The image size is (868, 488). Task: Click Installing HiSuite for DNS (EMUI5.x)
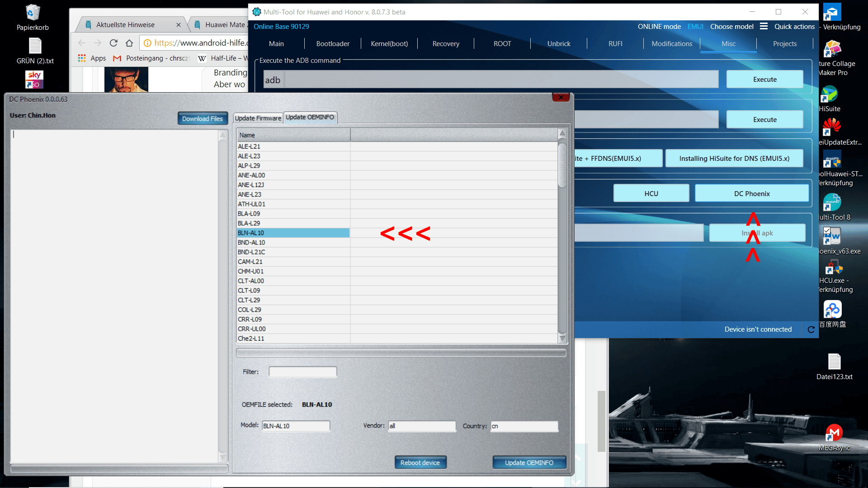coord(734,159)
